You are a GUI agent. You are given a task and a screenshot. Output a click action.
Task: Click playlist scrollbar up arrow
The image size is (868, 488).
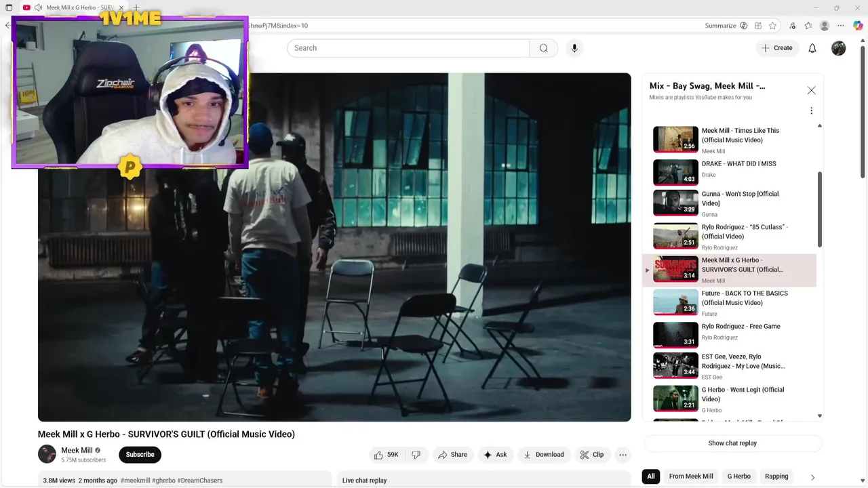pos(820,126)
